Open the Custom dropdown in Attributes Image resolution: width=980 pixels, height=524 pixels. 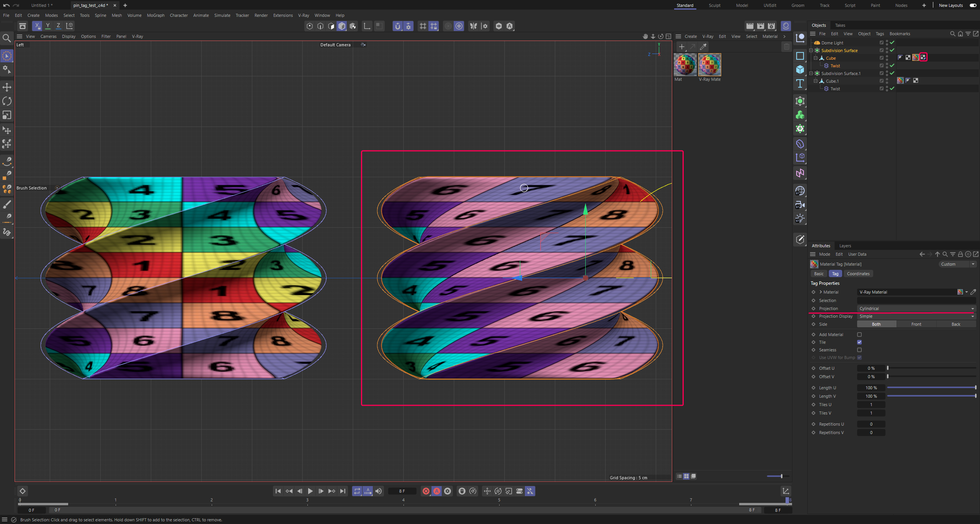[958, 264]
